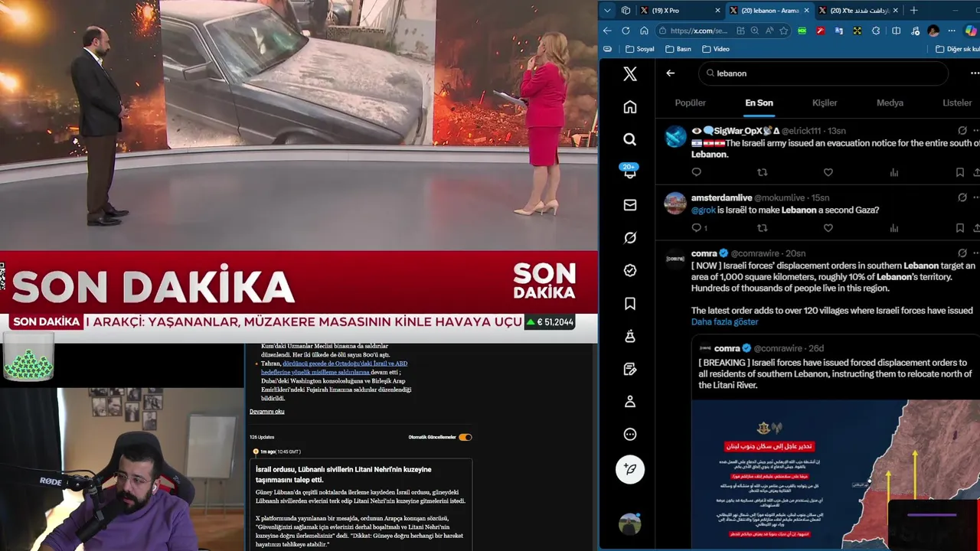Open comra profile name in post
980x551 pixels.
tap(704, 253)
